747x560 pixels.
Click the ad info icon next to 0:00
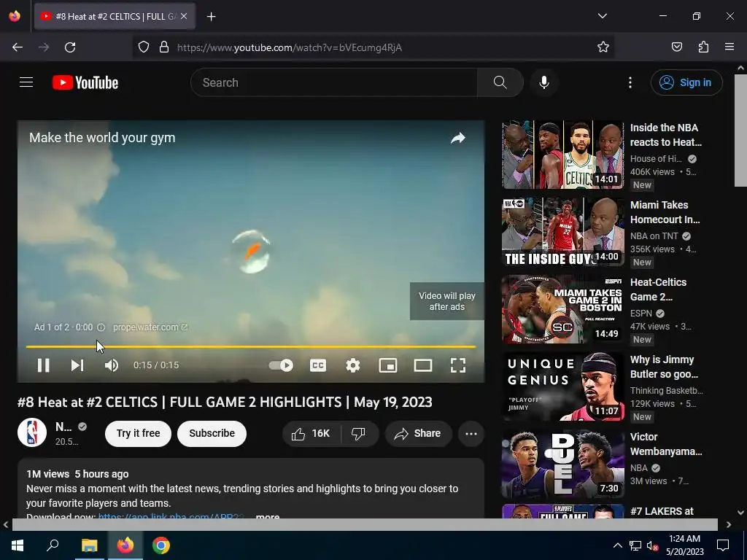101,327
